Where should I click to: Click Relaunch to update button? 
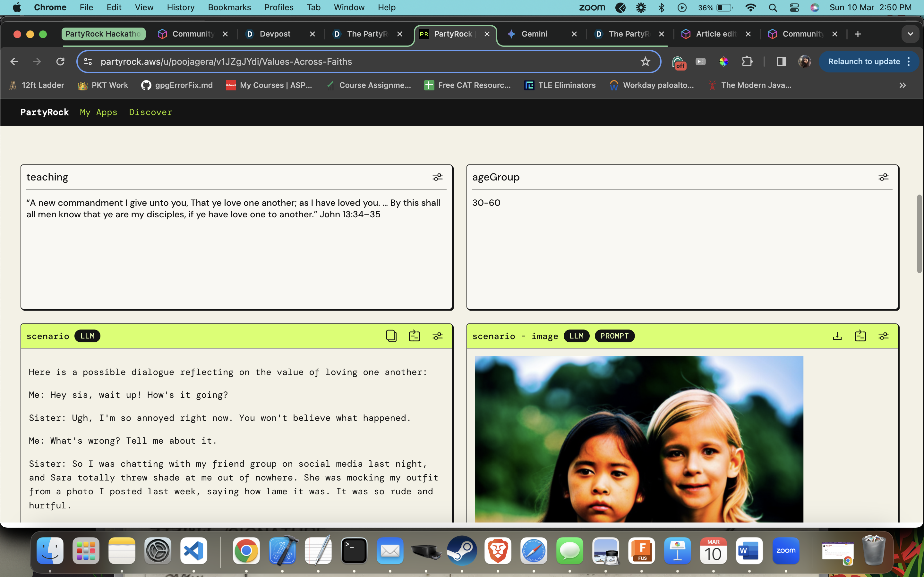pyautogui.click(x=864, y=62)
